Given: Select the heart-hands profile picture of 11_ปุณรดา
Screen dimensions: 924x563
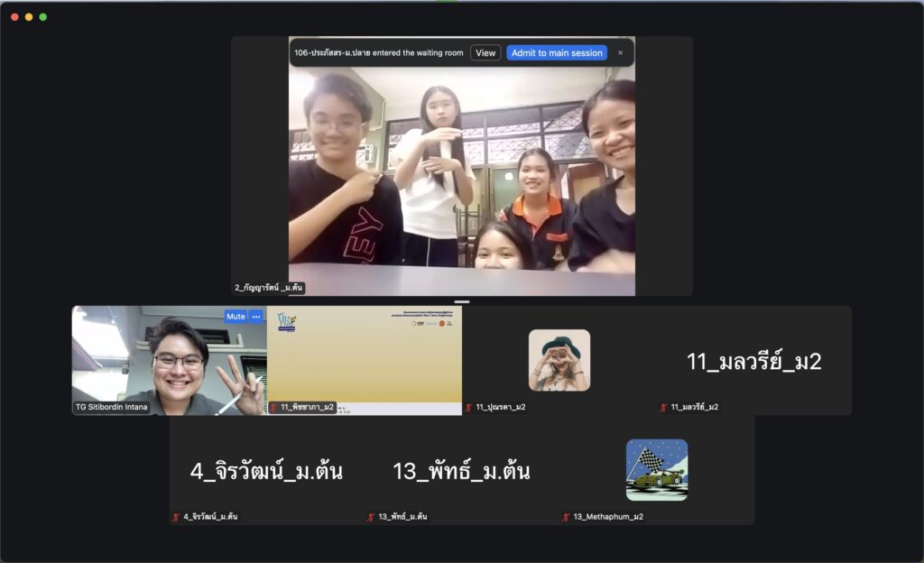Looking at the screenshot, I should [x=559, y=360].
